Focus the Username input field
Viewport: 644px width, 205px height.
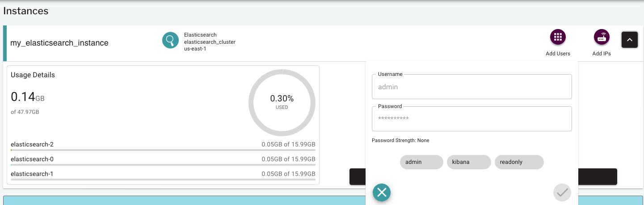pos(472,87)
